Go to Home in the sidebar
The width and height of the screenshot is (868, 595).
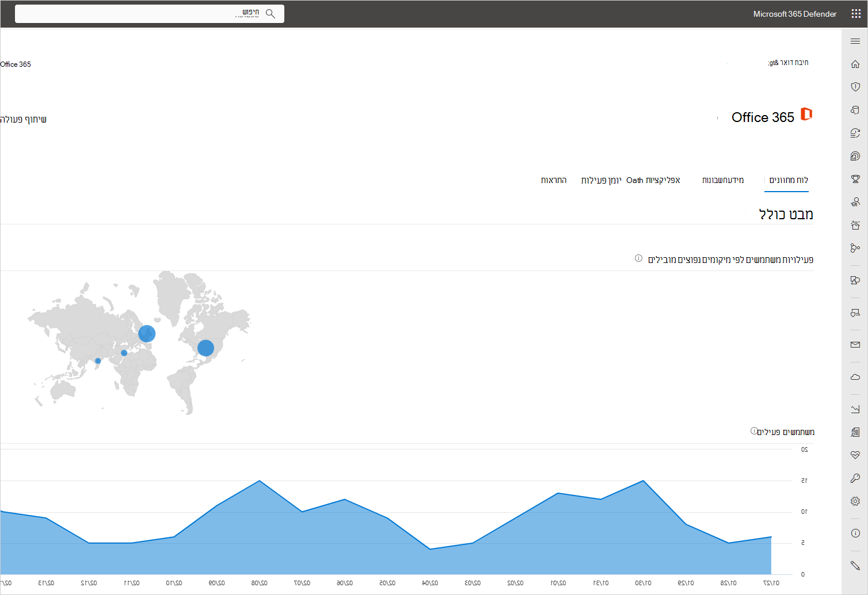[x=855, y=64]
